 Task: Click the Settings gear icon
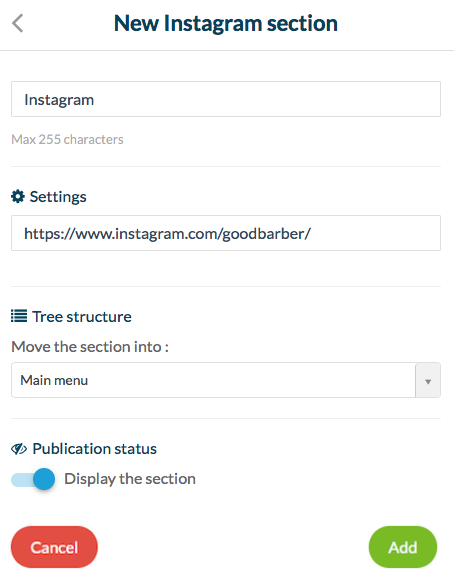click(x=18, y=196)
